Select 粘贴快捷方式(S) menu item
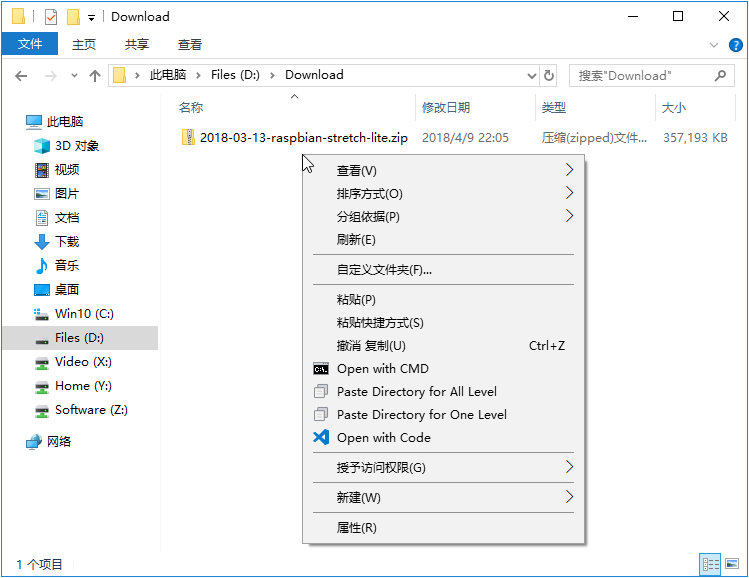This screenshot has width=749, height=578. click(x=443, y=322)
